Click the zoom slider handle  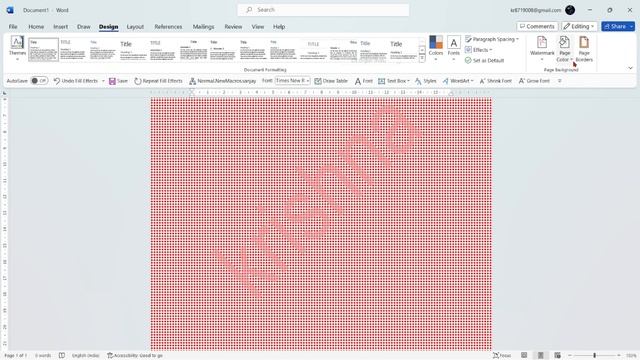point(595,356)
